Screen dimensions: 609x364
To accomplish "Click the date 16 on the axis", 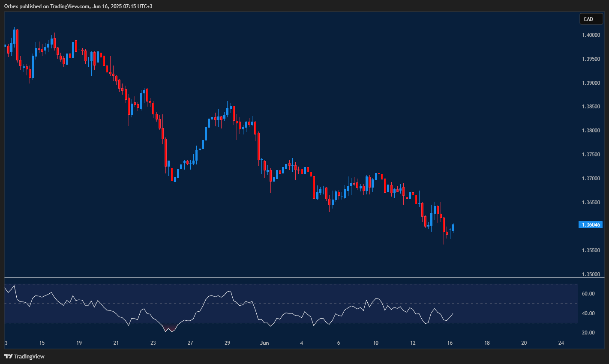I will [x=450, y=343].
